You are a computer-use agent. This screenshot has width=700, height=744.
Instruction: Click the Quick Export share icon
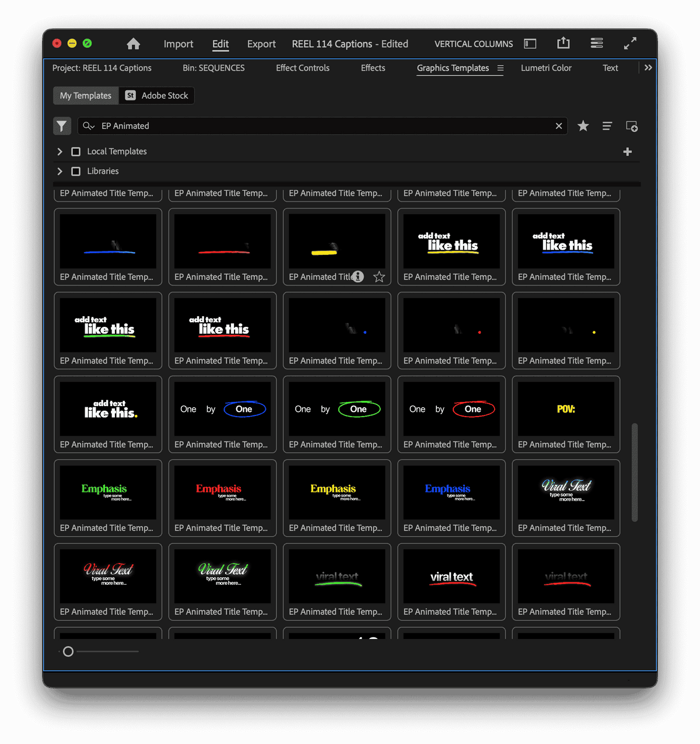(563, 43)
